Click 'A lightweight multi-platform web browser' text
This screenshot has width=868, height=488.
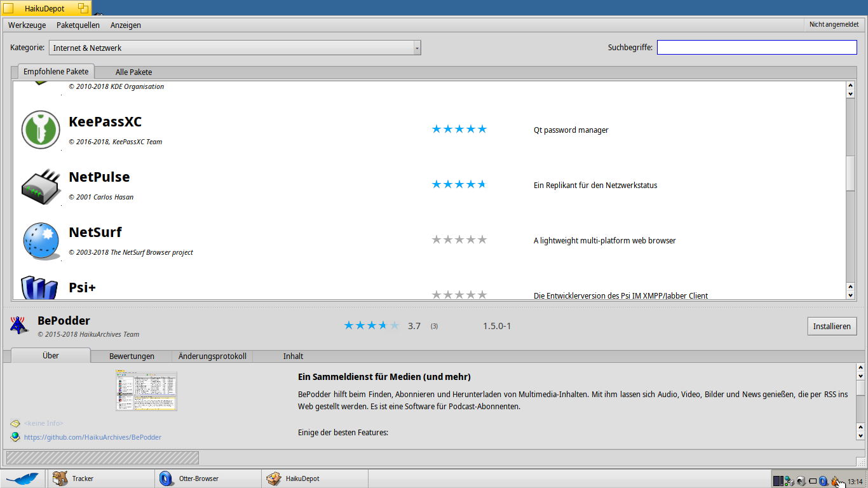point(605,241)
